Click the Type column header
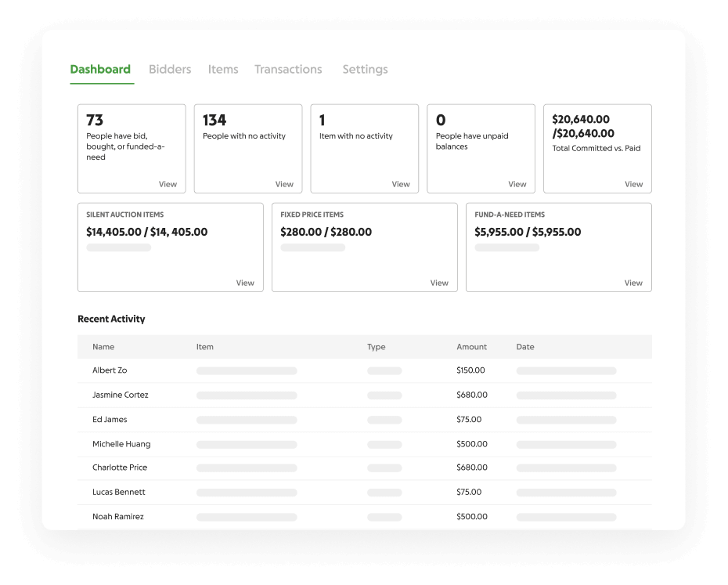728x585 pixels. [x=376, y=347]
